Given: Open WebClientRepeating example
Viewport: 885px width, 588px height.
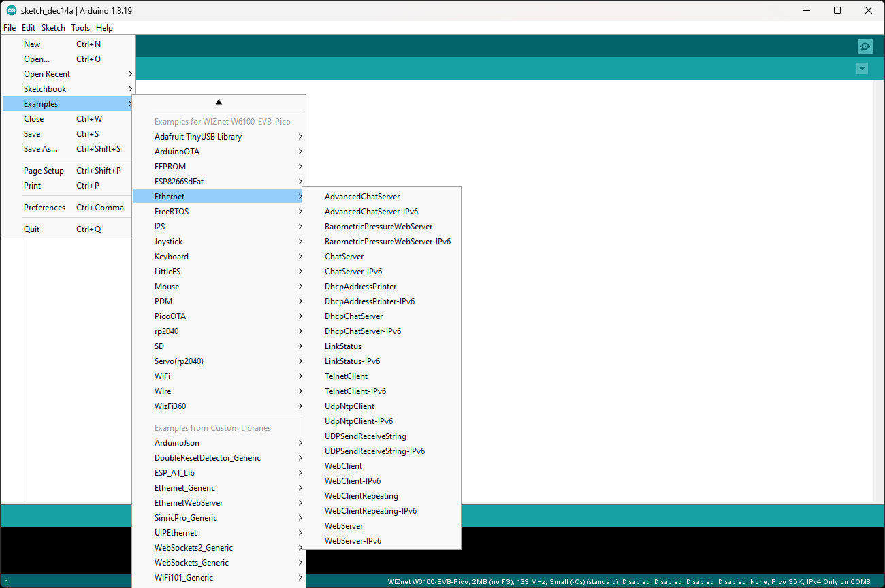Looking at the screenshot, I should [382, 496].
